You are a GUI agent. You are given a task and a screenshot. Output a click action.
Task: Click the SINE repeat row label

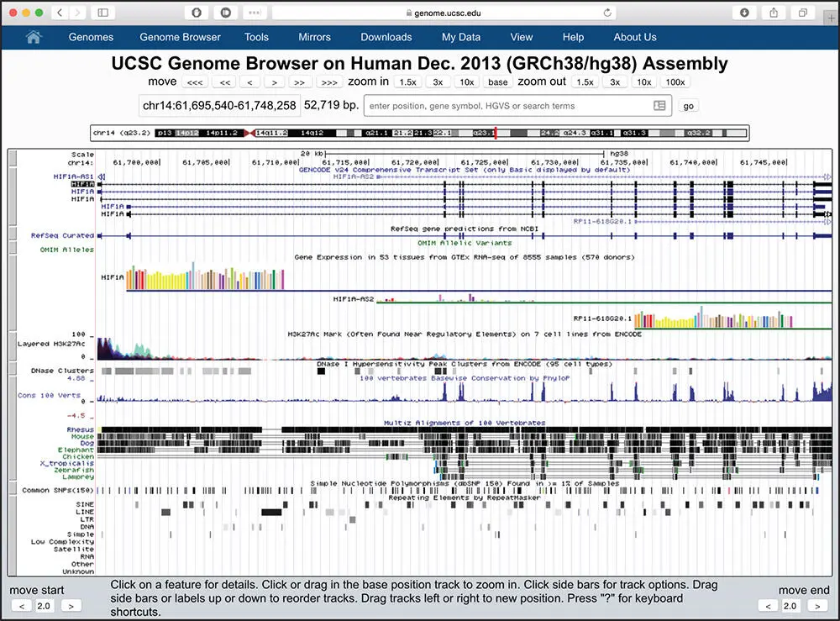(85, 504)
